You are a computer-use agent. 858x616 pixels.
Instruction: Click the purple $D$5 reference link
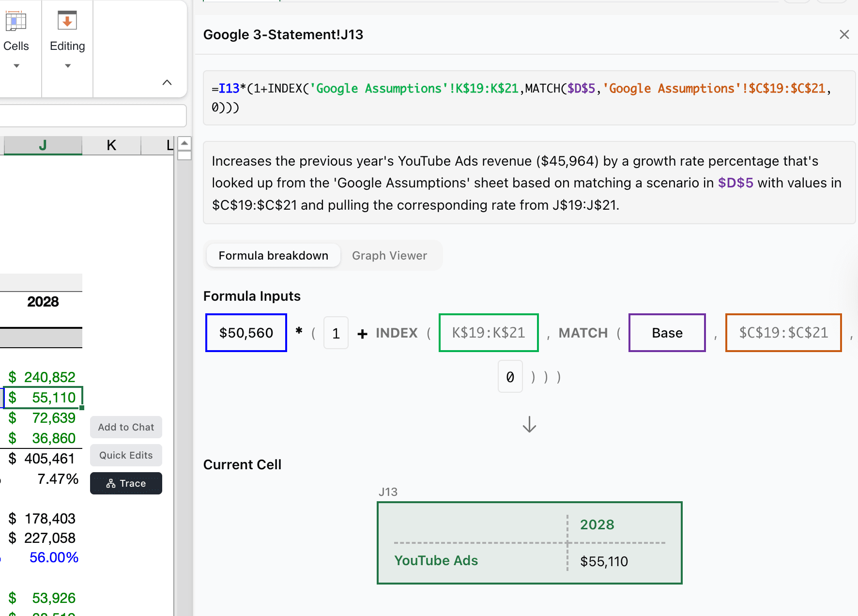click(x=735, y=183)
